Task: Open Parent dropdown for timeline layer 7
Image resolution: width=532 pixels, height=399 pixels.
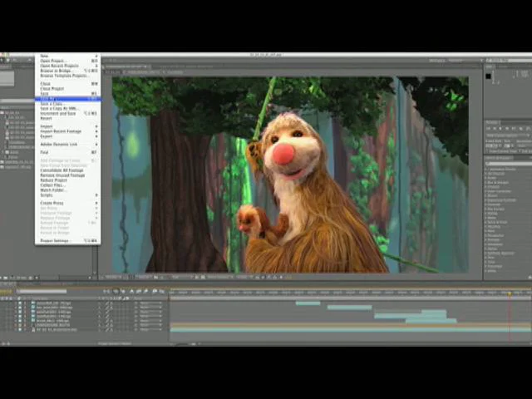Action: [150, 329]
